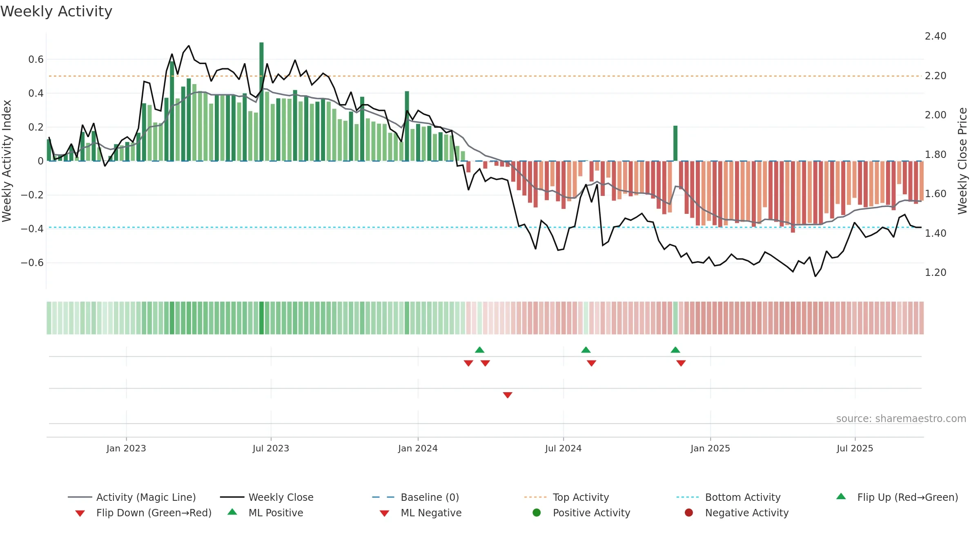Click the gray Magic Line sample in legend

[80, 497]
